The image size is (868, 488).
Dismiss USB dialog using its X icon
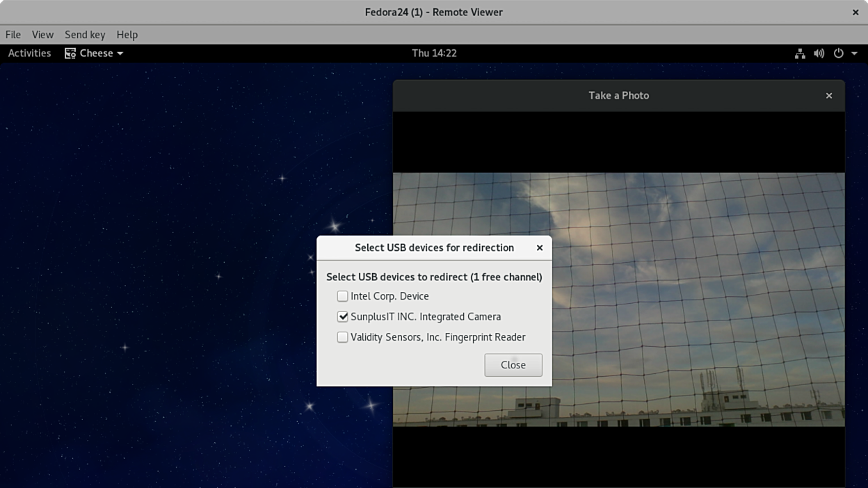coord(539,248)
